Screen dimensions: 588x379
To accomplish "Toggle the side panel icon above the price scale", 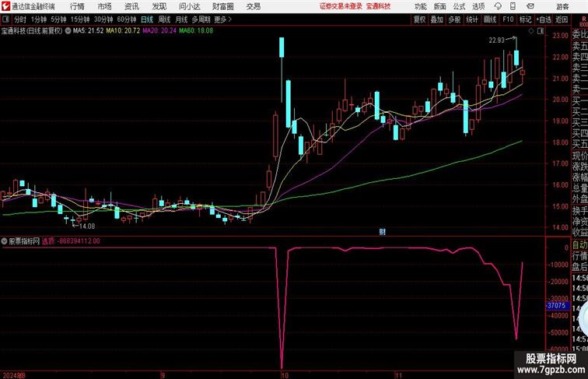I will point(541,31).
